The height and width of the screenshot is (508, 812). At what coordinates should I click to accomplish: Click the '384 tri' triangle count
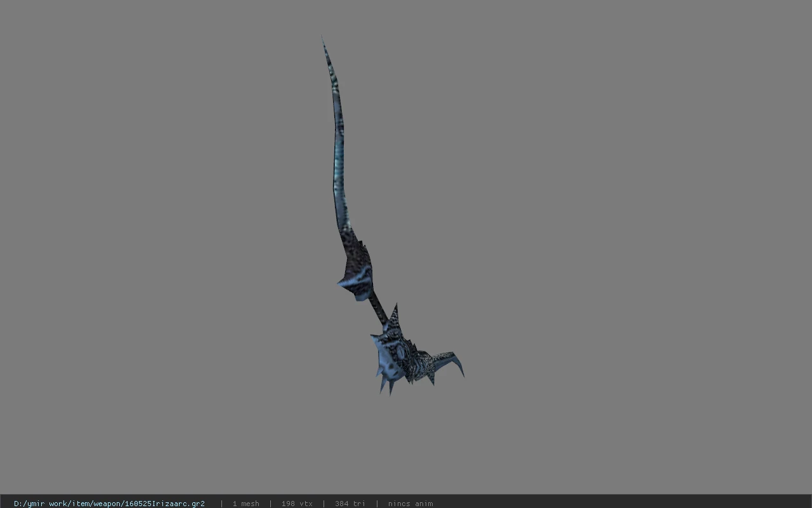350,503
